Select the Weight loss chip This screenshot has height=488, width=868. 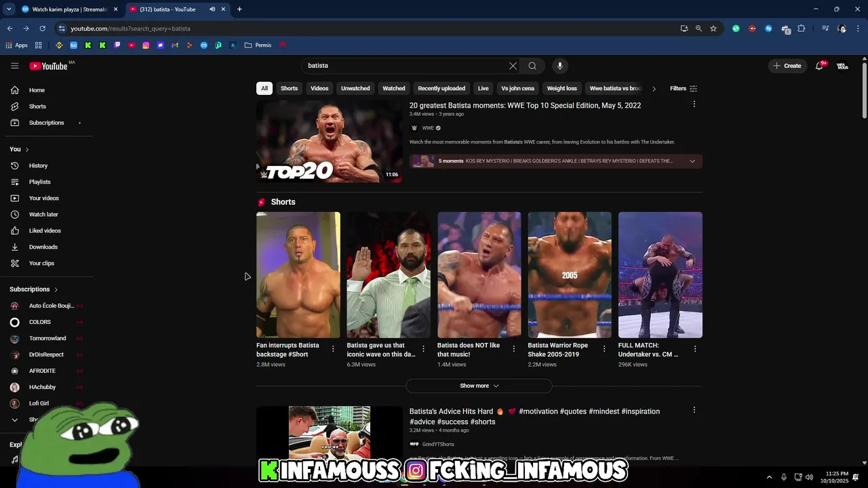tap(562, 89)
